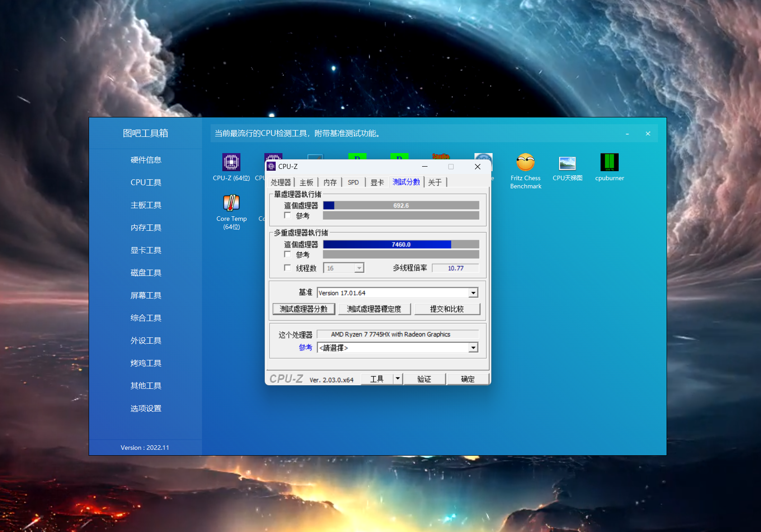Image resolution: width=761 pixels, height=532 pixels.
Task: Switch to the 关于 tab
Action: tap(435, 182)
